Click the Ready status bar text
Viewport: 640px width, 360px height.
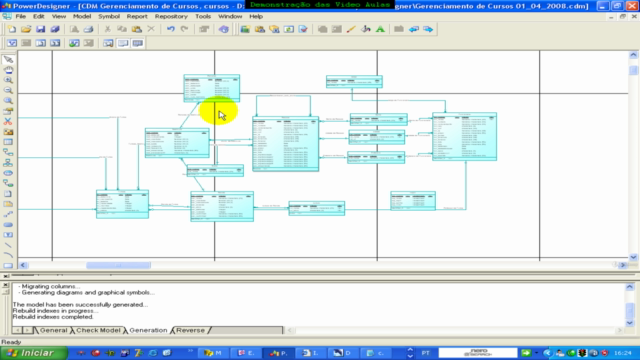[11, 342]
